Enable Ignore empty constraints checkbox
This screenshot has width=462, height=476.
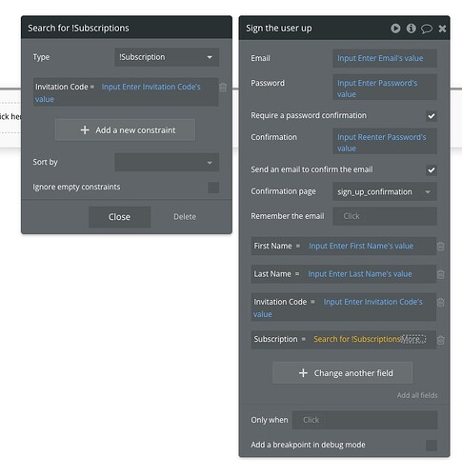pyautogui.click(x=213, y=188)
